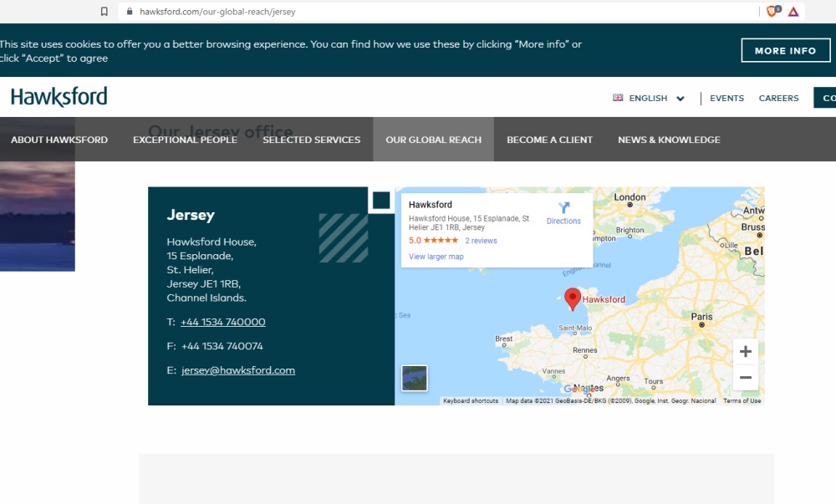The image size is (836, 504).
Task: Click the Directions icon on map card
Action: pos(563,209)
